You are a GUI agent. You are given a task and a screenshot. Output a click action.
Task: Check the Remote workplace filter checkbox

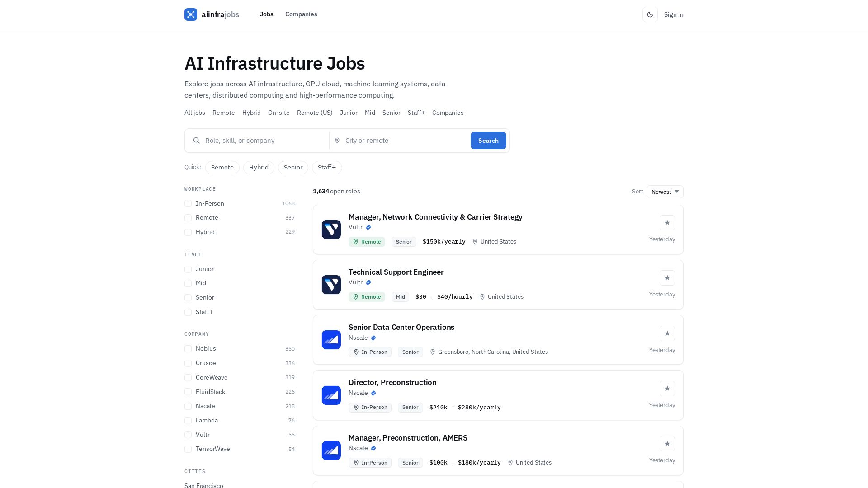tap(188, 218)
